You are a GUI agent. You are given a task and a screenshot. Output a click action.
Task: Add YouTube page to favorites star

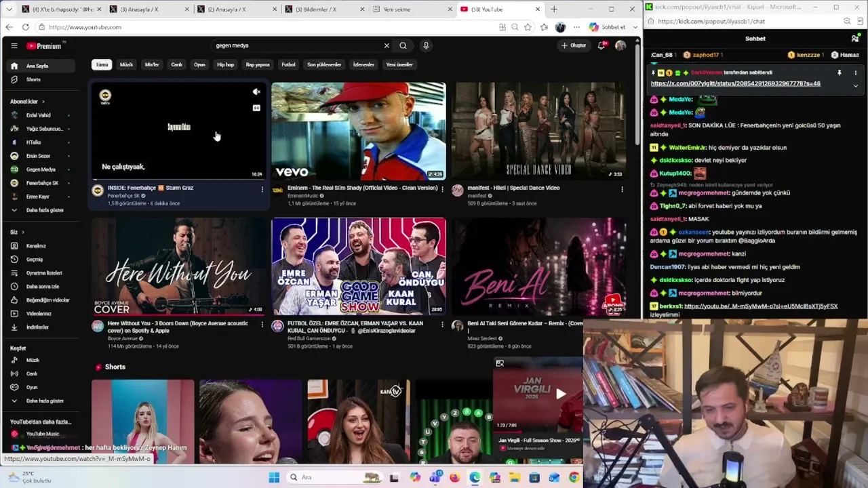528,27
